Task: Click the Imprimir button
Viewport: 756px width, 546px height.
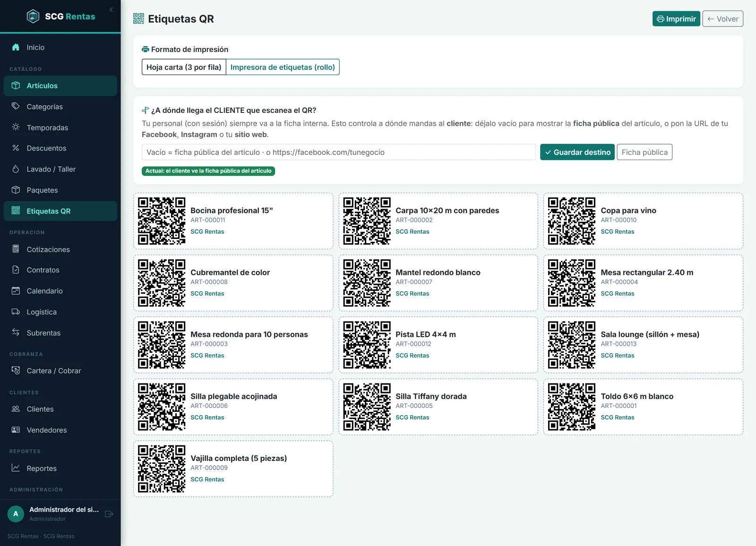Action: tap(676, 19)
